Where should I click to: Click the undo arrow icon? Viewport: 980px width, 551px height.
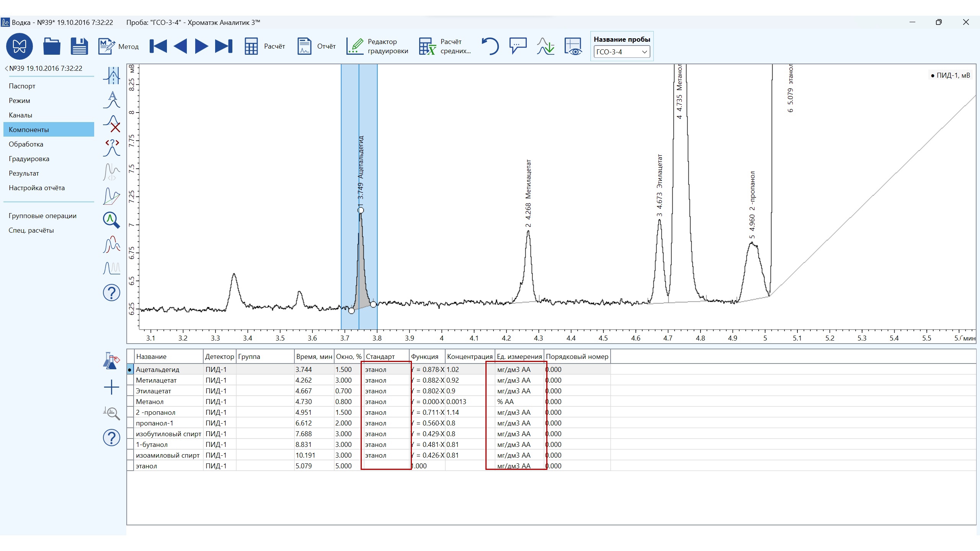(x=490, y=46)
